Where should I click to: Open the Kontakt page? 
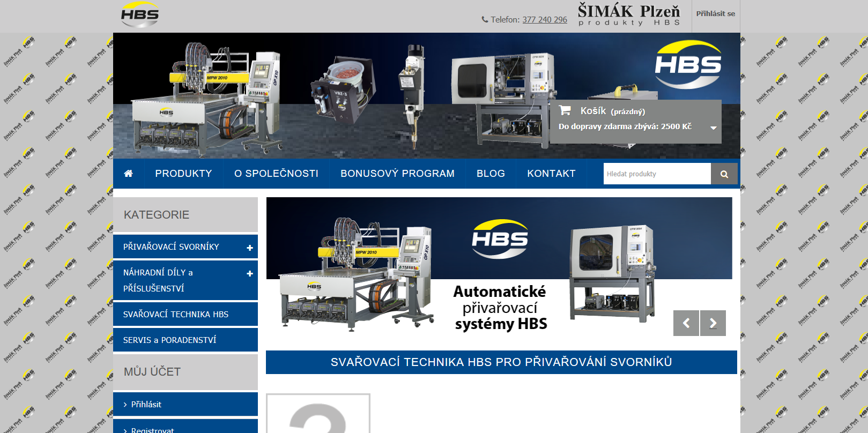pyautogui.click(x=551, y=174)
